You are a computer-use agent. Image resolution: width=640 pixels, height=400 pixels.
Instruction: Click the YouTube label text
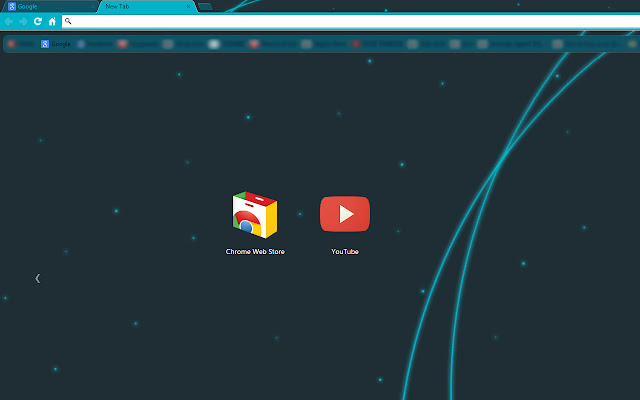pyautogui.click(x=345, y=251)
